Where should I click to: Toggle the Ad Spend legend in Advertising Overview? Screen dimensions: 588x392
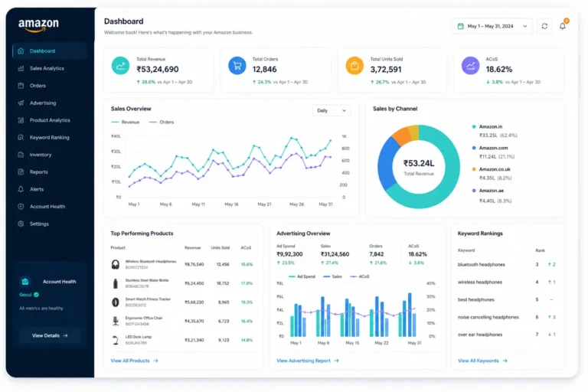coord(302,276)
